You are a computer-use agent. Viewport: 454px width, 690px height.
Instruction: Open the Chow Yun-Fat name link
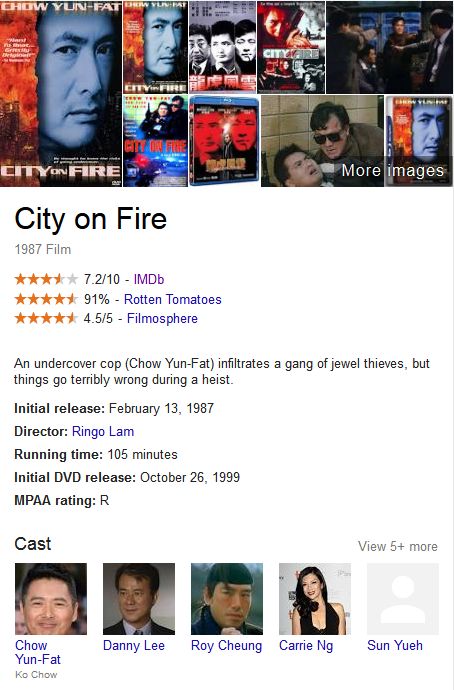(38, 652)
